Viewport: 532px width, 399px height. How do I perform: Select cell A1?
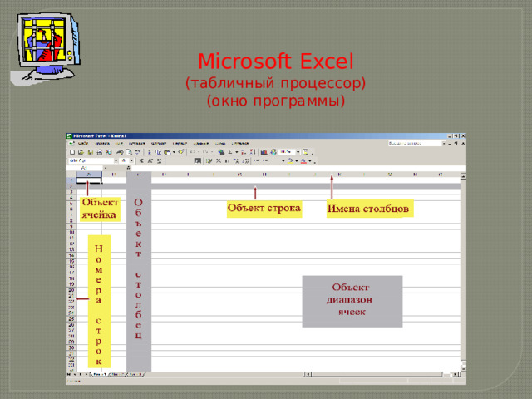pos(89,180)
